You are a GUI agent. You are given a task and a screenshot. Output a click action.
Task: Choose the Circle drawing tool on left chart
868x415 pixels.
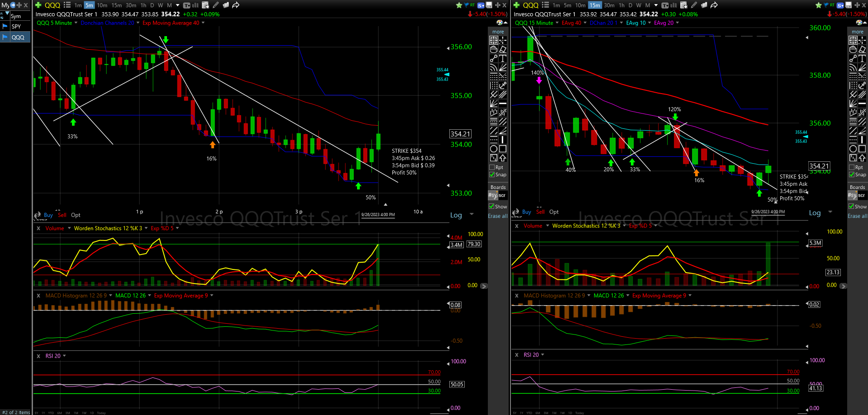(494, 149)
